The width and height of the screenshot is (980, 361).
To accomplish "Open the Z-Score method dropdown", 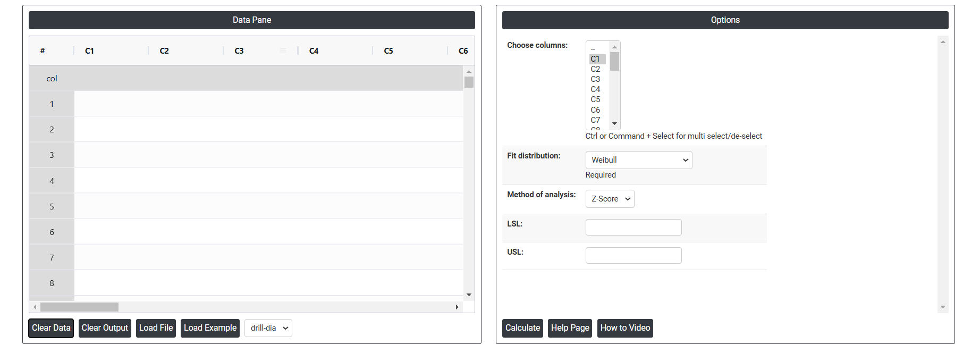I will pyautogui.click(x=610, y=199).
